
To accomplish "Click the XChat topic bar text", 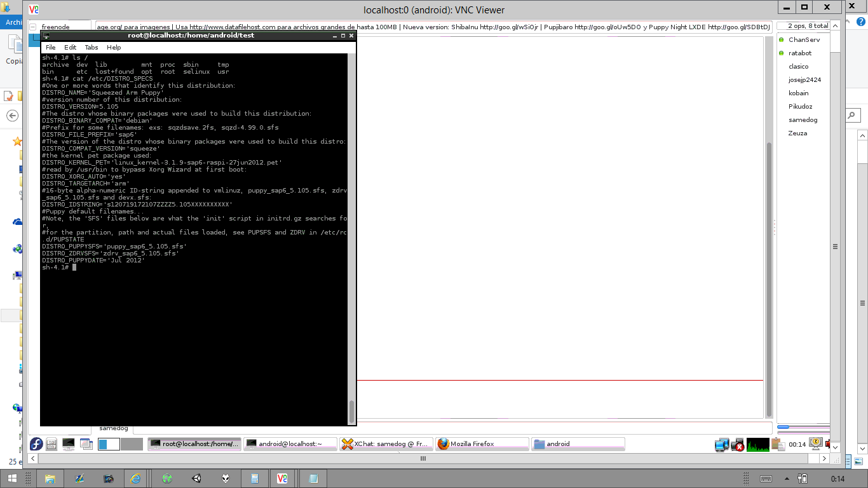I will pyautogui.click(x=433, y=27).
